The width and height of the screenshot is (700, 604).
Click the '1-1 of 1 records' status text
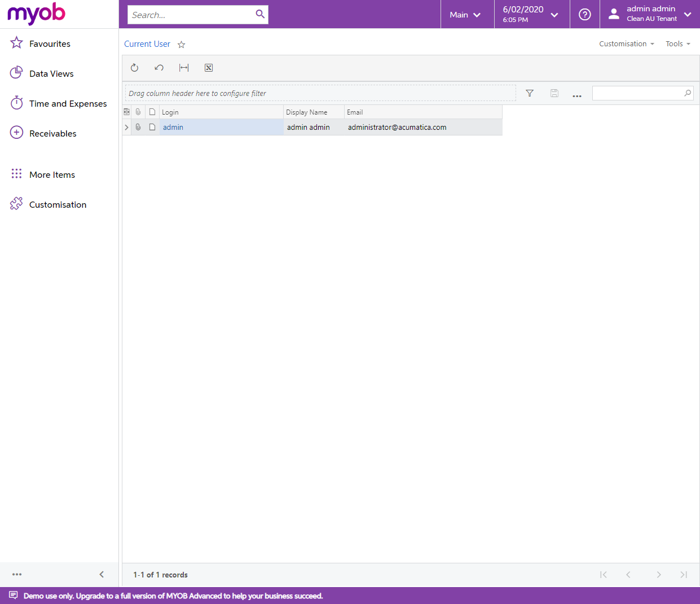pos(160,575)
